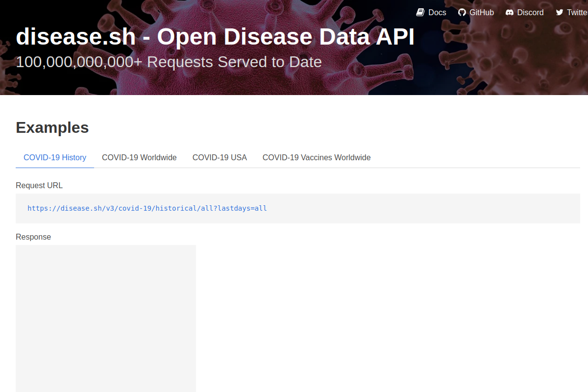The height and width of the screenshot is (392, 588).
Task: Click the disease.sh page title
Action: point(215,37)
